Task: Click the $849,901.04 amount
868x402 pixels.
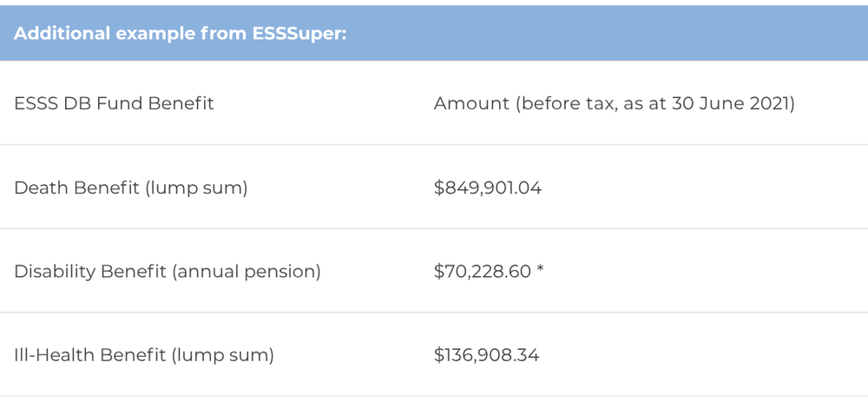Action: coord(487,188)
